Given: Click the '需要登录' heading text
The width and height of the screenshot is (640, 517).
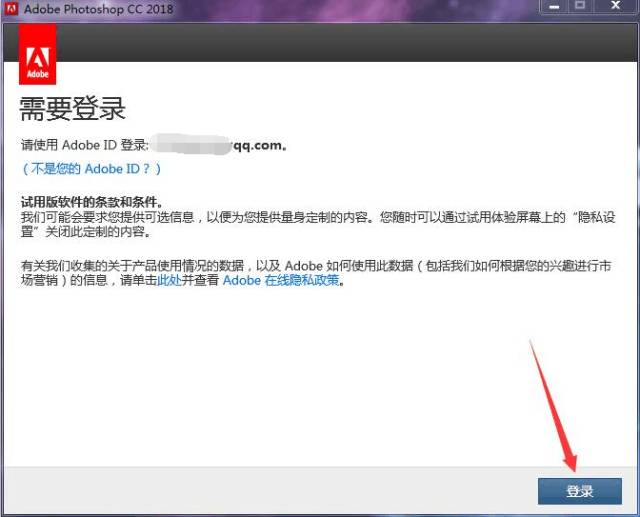Looking at the screenshot, I should point(72,109).
